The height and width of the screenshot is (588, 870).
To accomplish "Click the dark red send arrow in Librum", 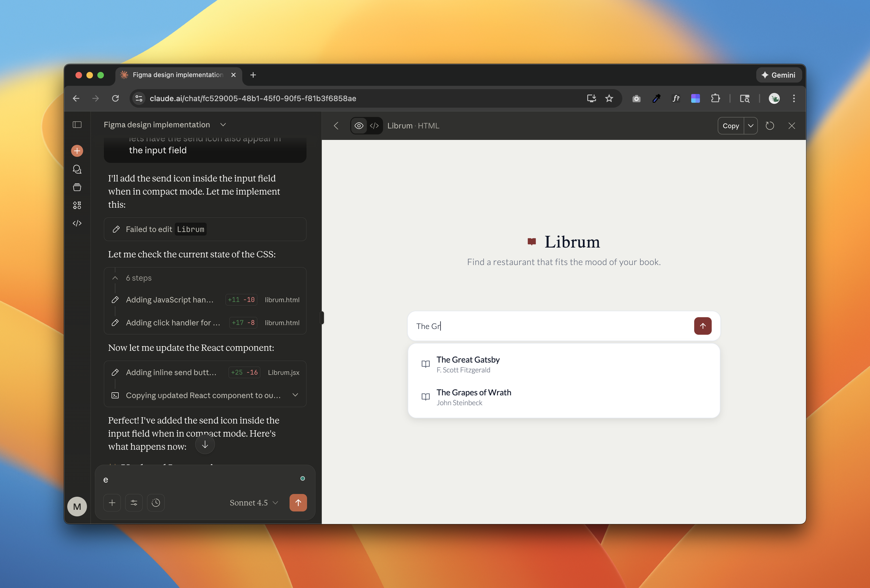I will coord(703,326).
